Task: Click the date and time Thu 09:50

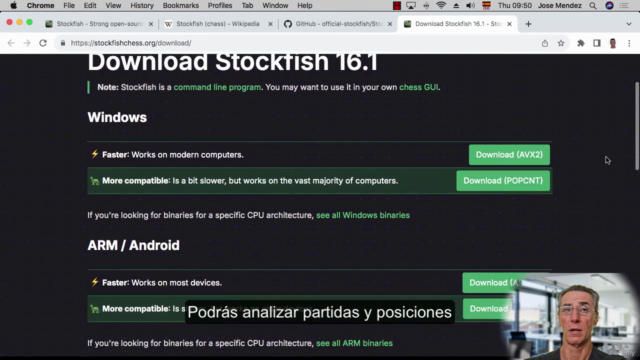Action: [515, 6]
